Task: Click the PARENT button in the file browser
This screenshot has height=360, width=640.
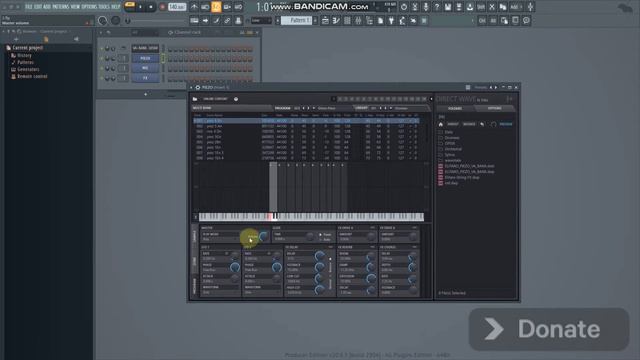Action: [453, 124]
